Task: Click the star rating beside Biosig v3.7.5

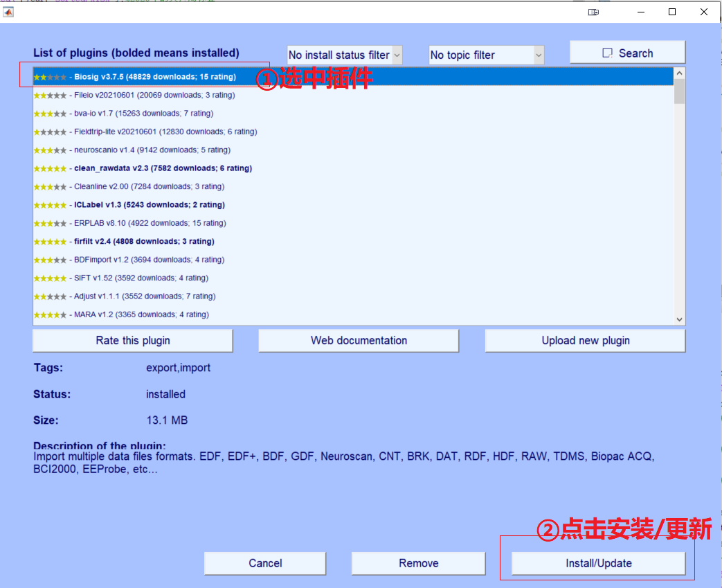Action: (x=50, y=76)
